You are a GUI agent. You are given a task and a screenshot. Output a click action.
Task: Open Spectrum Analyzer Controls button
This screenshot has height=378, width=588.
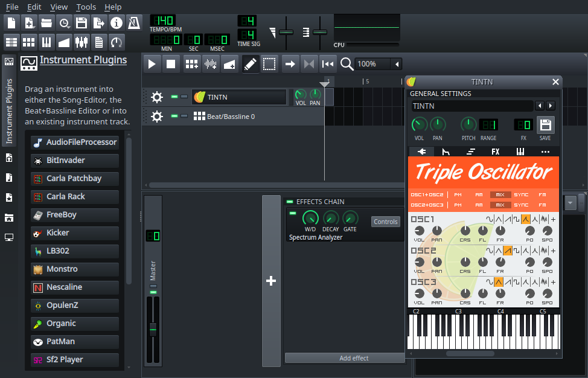click(x=386, y=222)
